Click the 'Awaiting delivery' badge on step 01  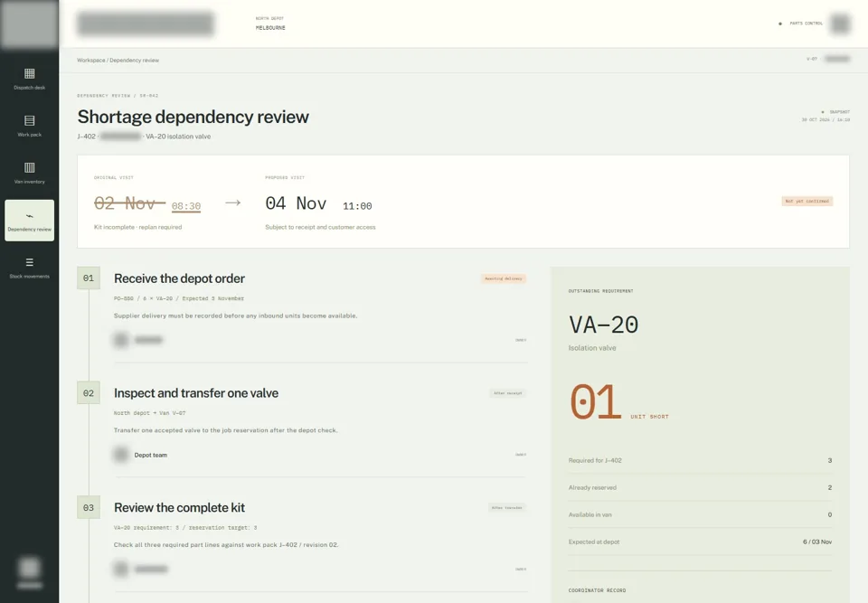(x=504, y=278)
